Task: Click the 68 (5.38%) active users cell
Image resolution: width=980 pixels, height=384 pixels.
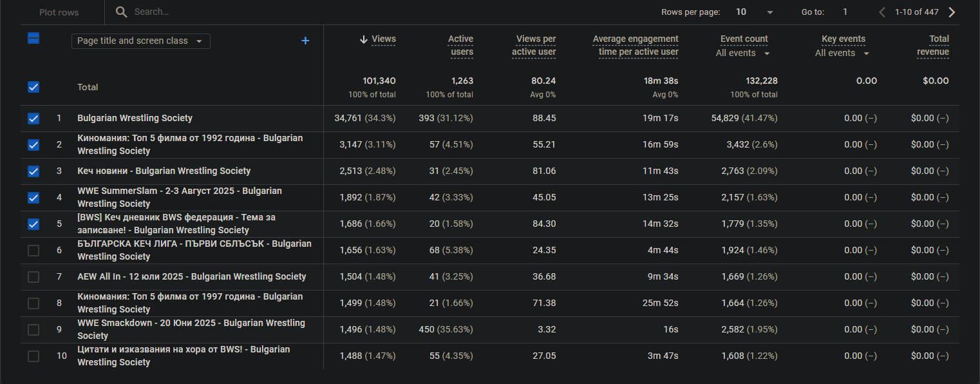Action: tap(451, 251)
